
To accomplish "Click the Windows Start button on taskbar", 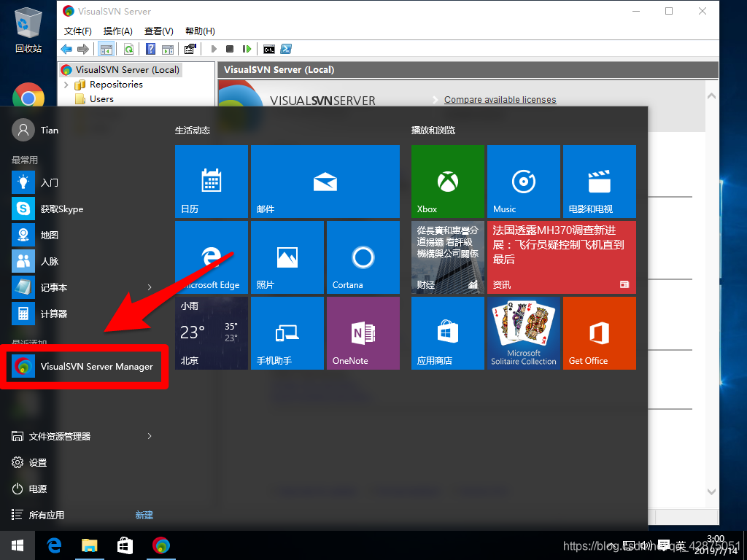I will tap(18, 545).
